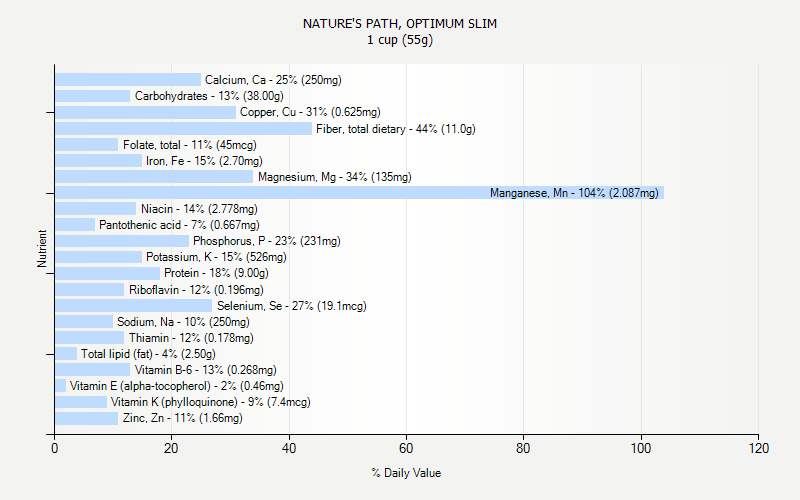Image resolution: width=800 pixels, height=500 pixels.
Task: Click the x-axis title % Daily Value
Action: [x=406, y=473]
